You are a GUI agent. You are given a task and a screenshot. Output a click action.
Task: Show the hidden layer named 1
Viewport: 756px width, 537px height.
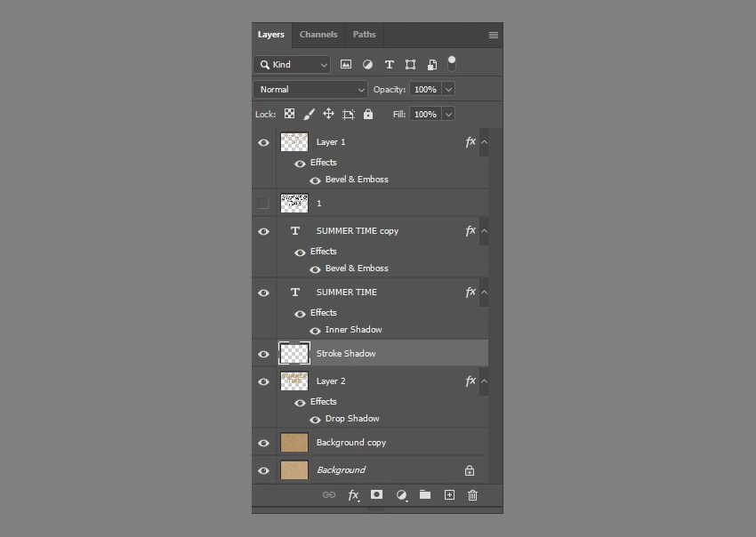263,204
